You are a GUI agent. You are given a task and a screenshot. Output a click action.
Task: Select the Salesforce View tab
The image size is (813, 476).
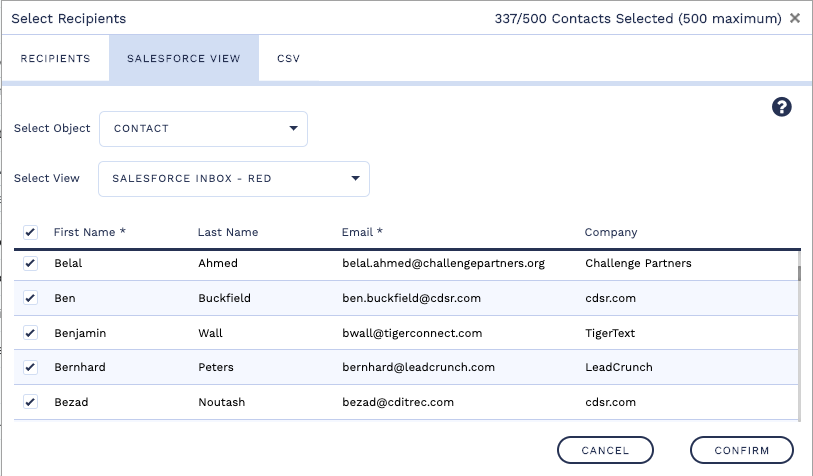184,59
